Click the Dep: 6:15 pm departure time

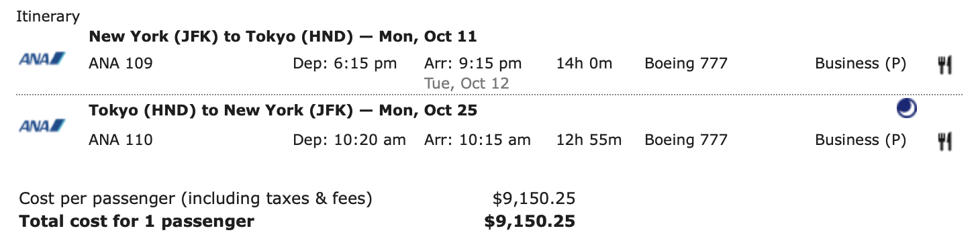pyautogui.click(x=345, y=64)
